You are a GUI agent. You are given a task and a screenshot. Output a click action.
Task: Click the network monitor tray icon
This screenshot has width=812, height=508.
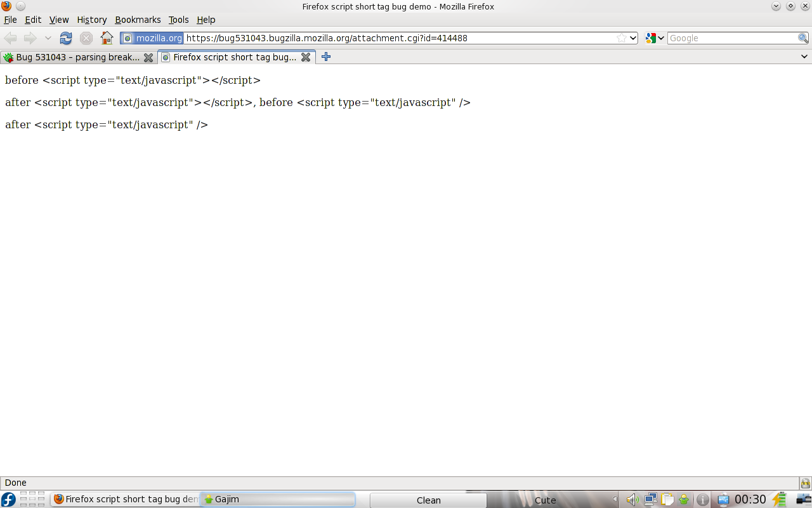click(650, 500)
